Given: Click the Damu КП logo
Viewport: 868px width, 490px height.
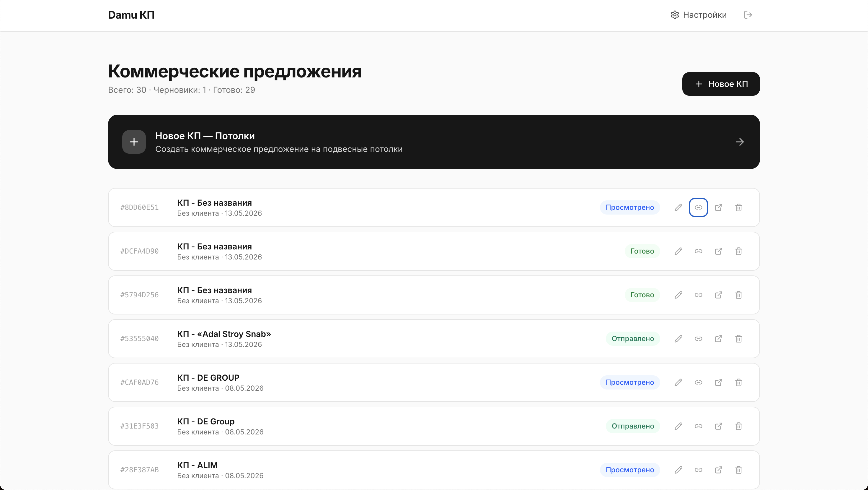Looking at the screenshot, I should coord(131,15).
